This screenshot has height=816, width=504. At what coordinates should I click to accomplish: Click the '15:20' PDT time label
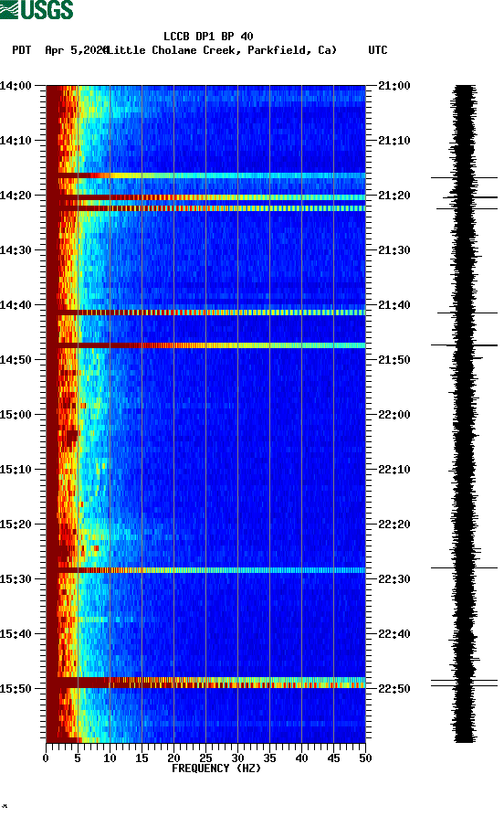[16, 525]
